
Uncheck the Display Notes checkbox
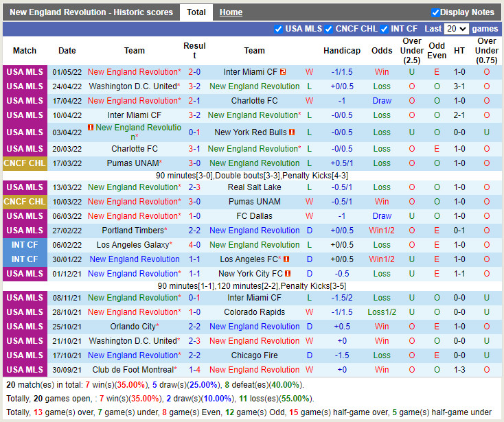point(435,12)
